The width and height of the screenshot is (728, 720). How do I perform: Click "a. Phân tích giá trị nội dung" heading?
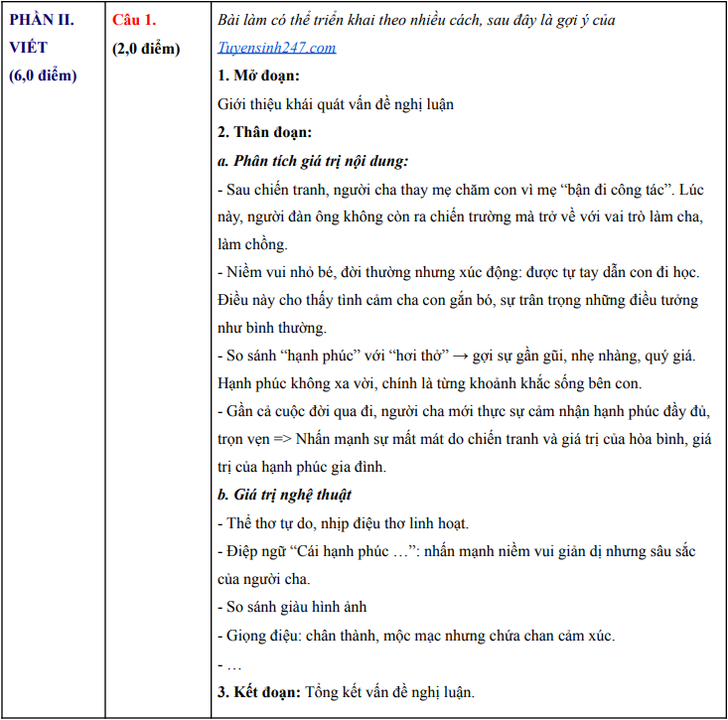click(x=313, y=161)
